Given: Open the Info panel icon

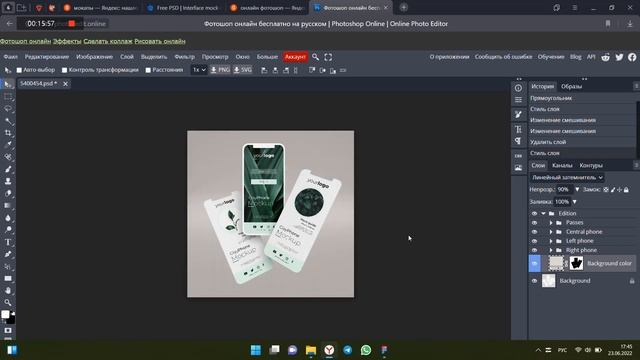Looking at the screenshot, I should pos(518,88).
